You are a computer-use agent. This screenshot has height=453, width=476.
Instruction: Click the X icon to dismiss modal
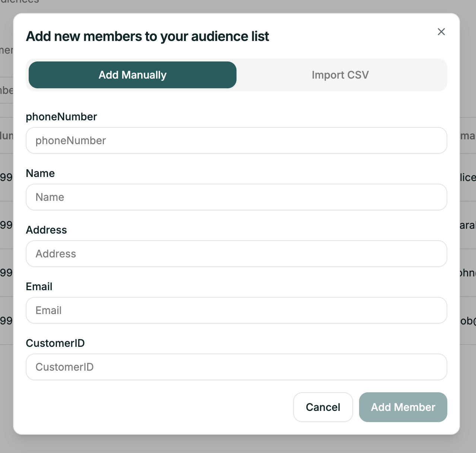click(441, 32)
